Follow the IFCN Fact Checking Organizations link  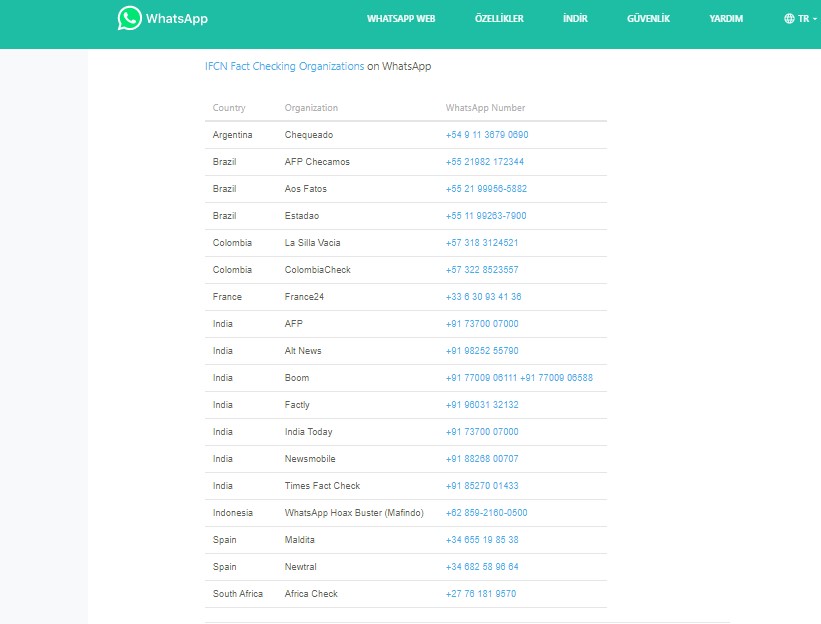point(284,66)
